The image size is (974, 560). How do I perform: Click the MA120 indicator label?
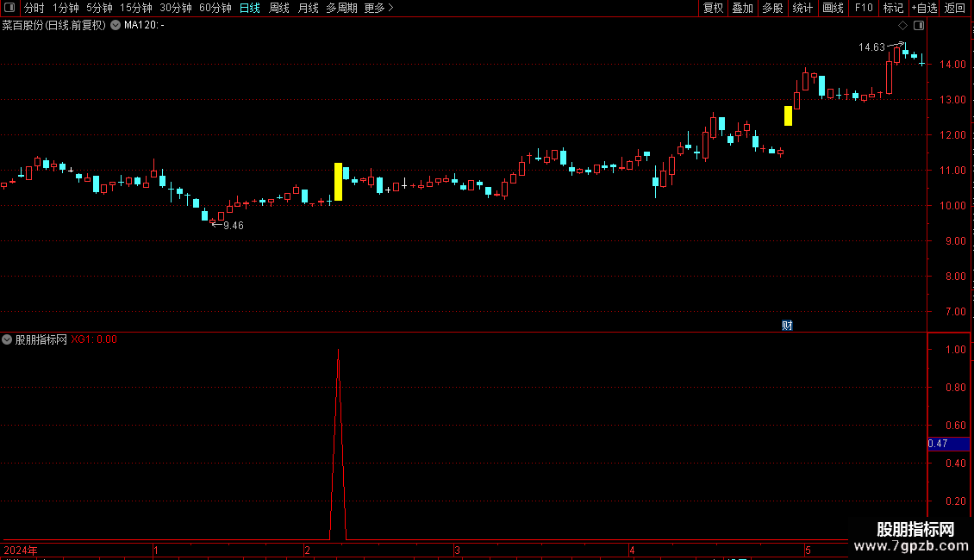pos(144,25)
